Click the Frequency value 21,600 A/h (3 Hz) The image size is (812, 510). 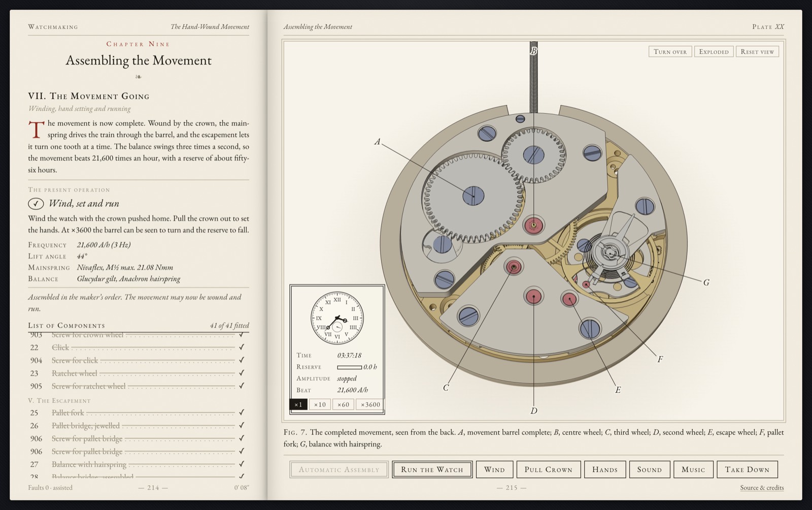[x=104, y=245]
